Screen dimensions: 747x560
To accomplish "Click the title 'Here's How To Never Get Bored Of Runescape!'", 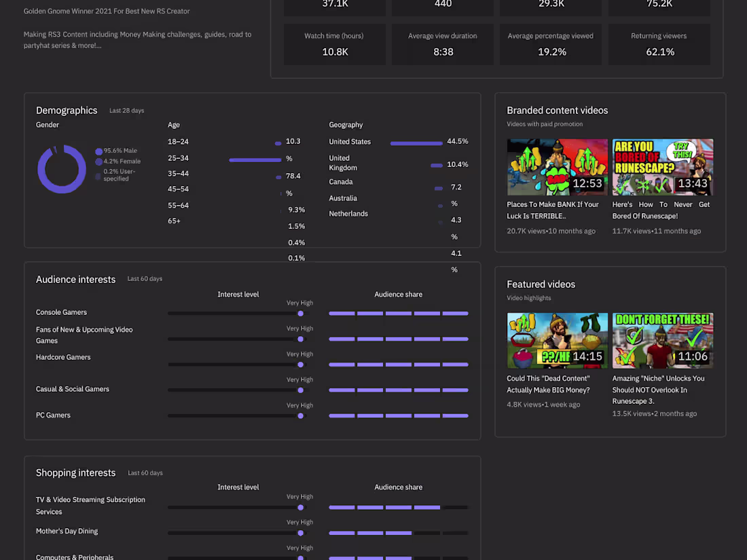I will (661, 210).
